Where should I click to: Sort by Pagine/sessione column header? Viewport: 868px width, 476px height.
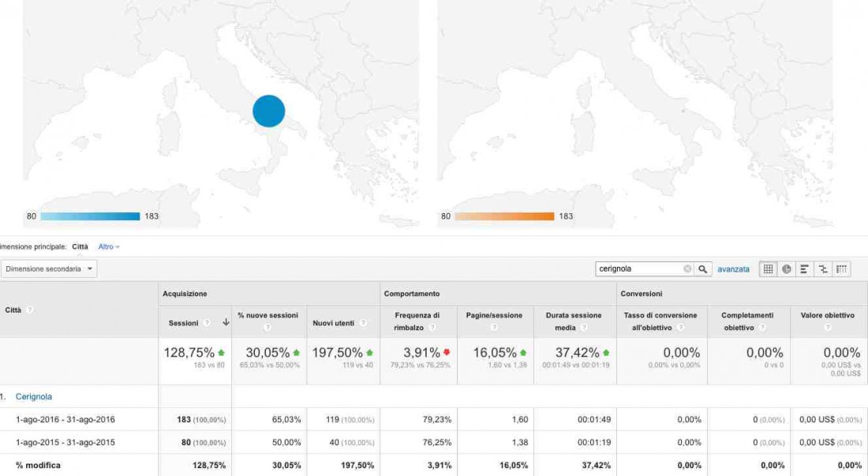tap(494, 315)
